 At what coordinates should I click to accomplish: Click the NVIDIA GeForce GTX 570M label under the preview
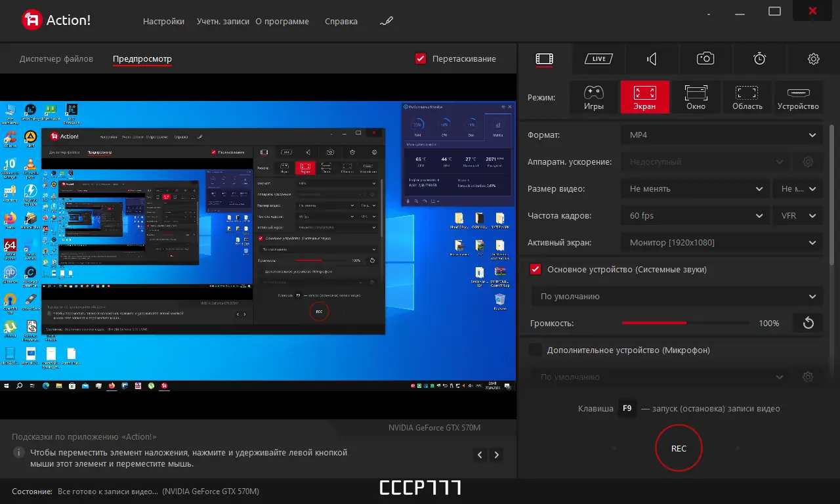(434, 428)
